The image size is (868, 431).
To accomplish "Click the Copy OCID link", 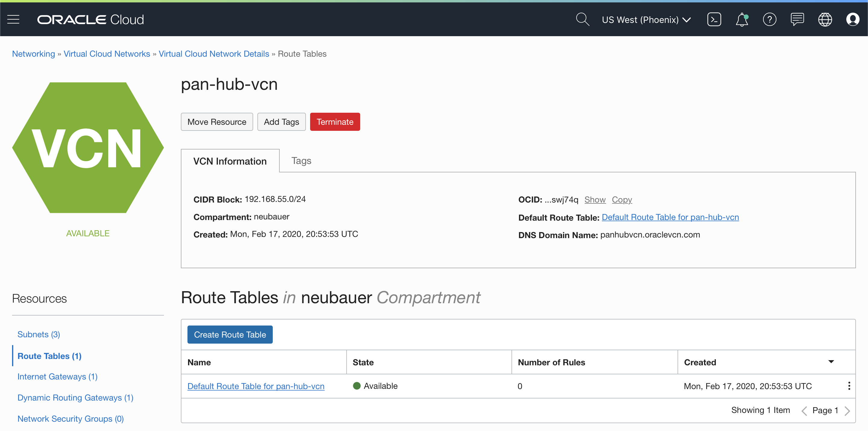I will [622, 200].
